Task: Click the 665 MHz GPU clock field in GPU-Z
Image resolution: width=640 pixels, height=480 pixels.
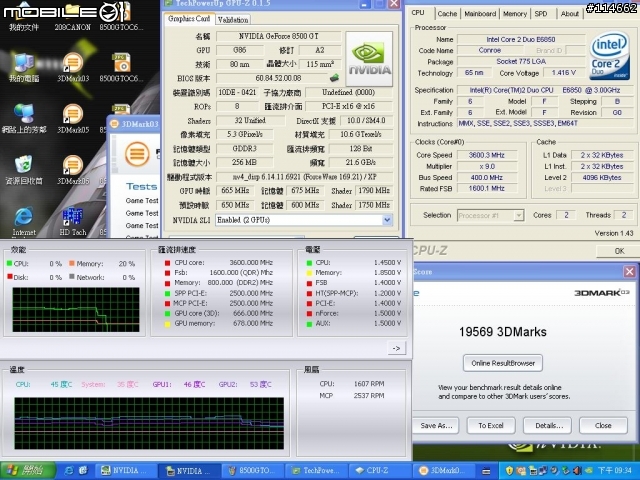Action: pyautogui.click(x=235, y=191)
